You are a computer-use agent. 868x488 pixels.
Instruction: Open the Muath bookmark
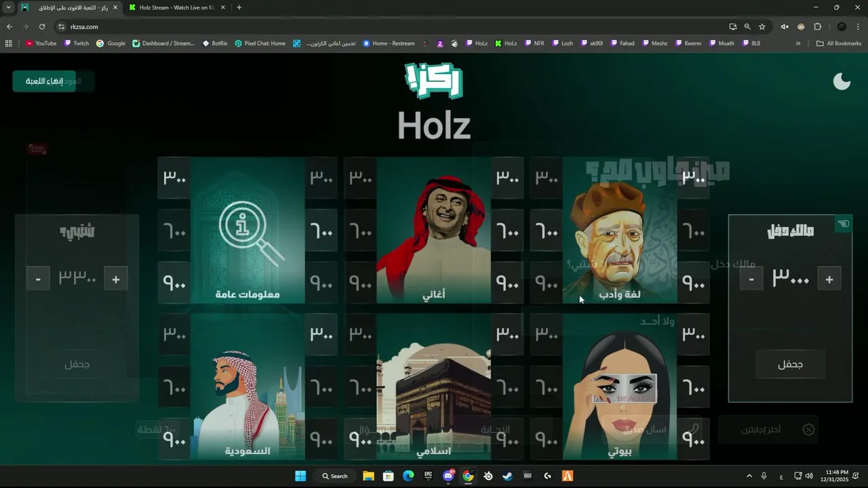(722, 43)
